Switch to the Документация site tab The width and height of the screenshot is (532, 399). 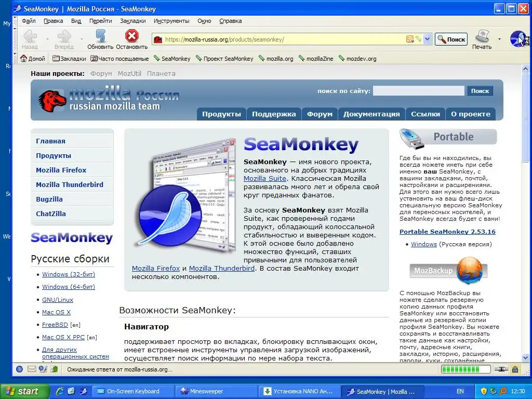coord(371,114)
